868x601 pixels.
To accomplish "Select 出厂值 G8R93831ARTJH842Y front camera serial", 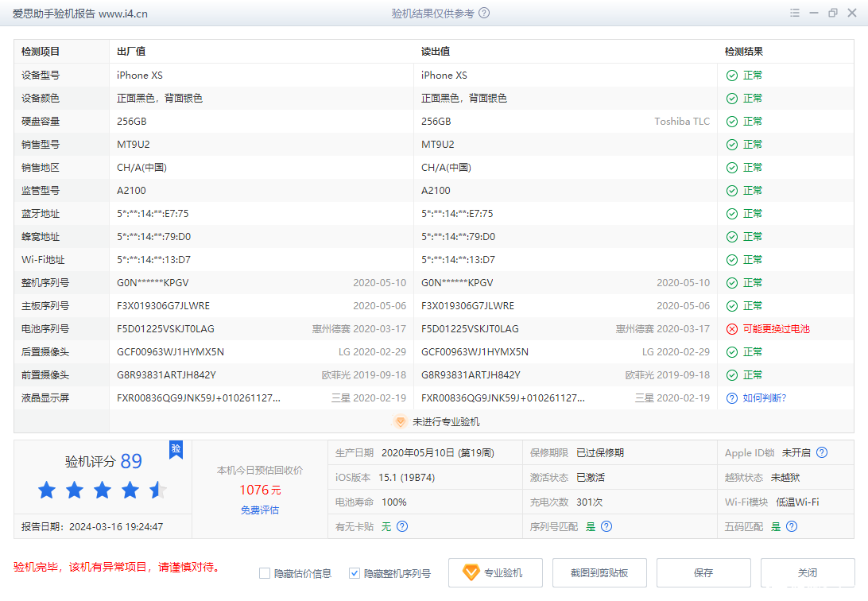I will 167,375.
